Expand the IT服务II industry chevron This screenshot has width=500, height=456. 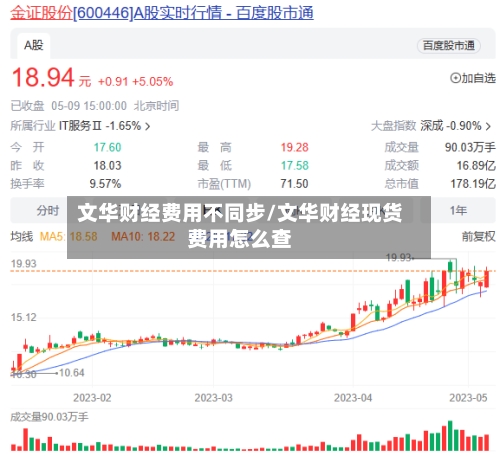click(x=147, y=126)
